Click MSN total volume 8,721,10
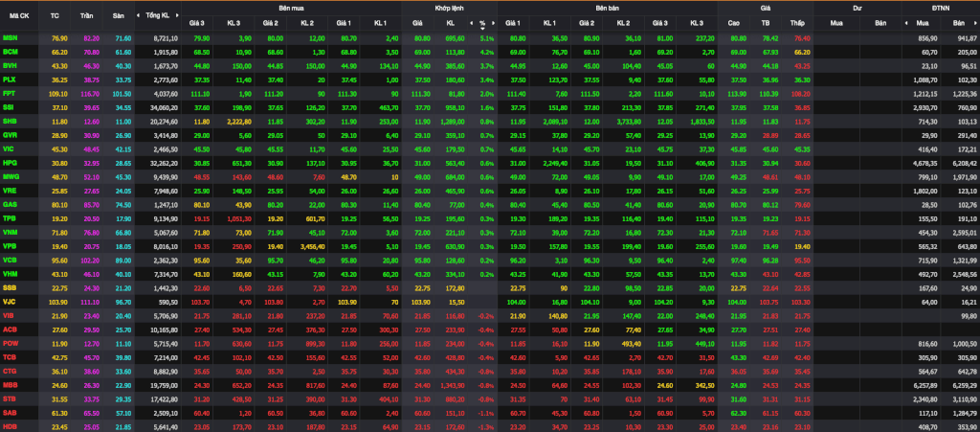 166,38
